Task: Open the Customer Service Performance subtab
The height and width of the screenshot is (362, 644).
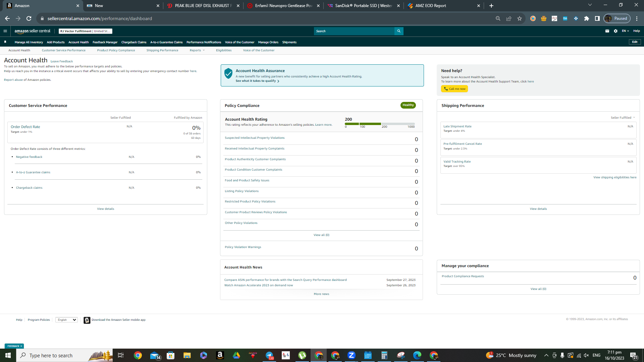Action: pos(64,50)
